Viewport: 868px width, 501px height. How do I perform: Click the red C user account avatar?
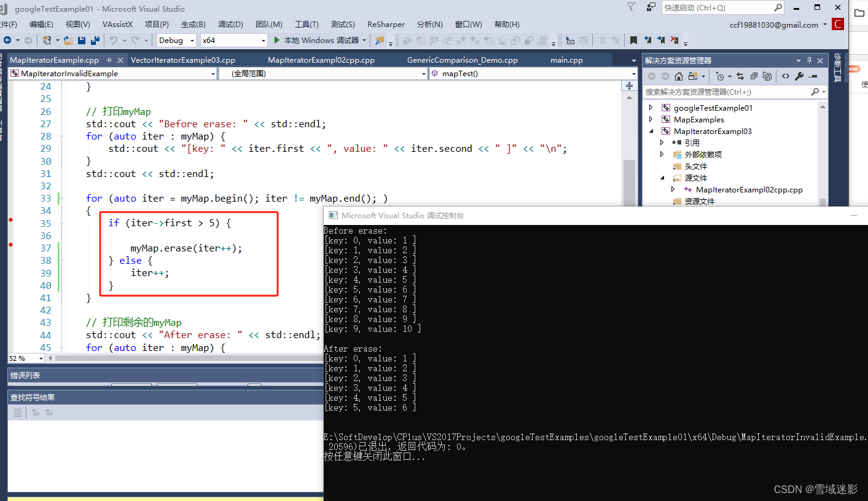click(838, 25)
